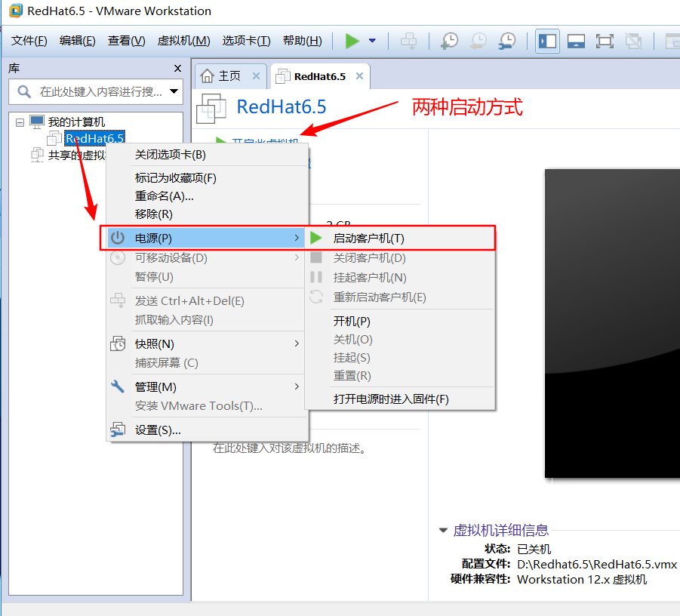Image resolution: width=680 pixels, height=616 pixels.
Task: Open the power button dropdown arrow
Action: tap(371, 42)
